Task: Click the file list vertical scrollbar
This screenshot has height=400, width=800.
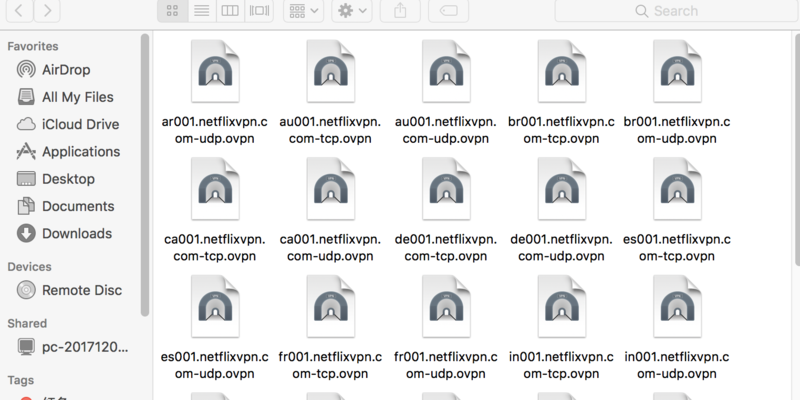Action: (x=796, y=148)
